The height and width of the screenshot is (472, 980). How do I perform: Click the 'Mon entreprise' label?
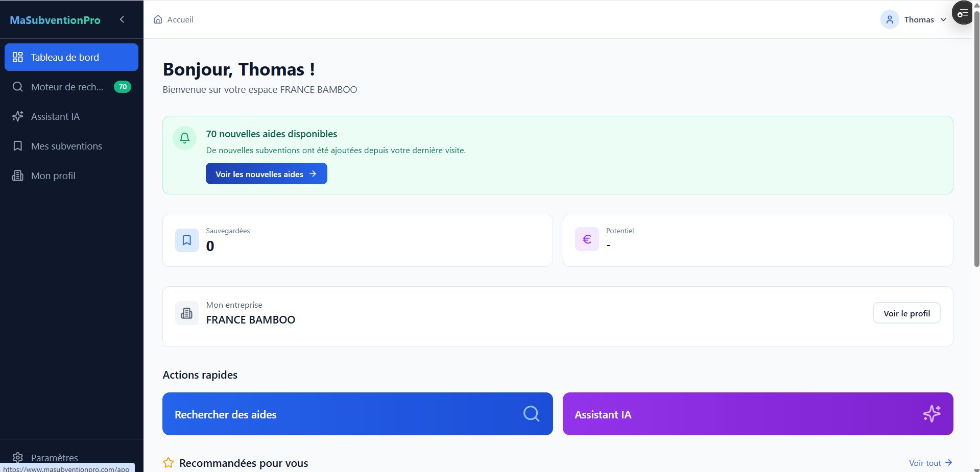234,305
